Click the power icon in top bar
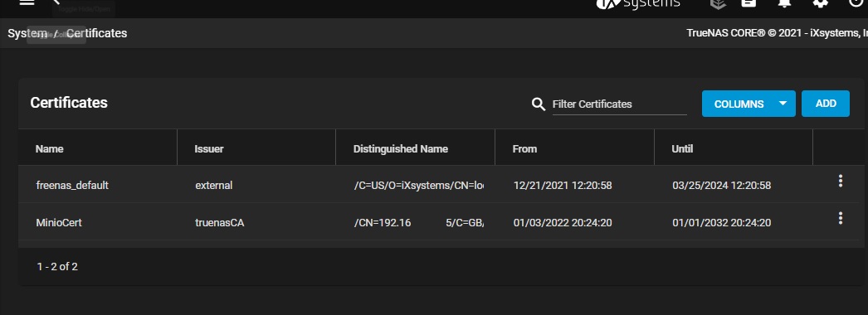This screenshot has width=868, height=315. [x=856, y=2]
